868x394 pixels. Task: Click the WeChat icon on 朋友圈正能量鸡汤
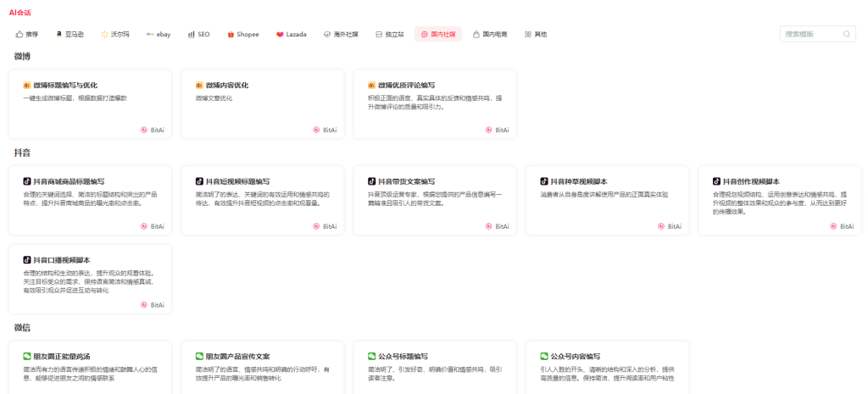coord(27,357)
